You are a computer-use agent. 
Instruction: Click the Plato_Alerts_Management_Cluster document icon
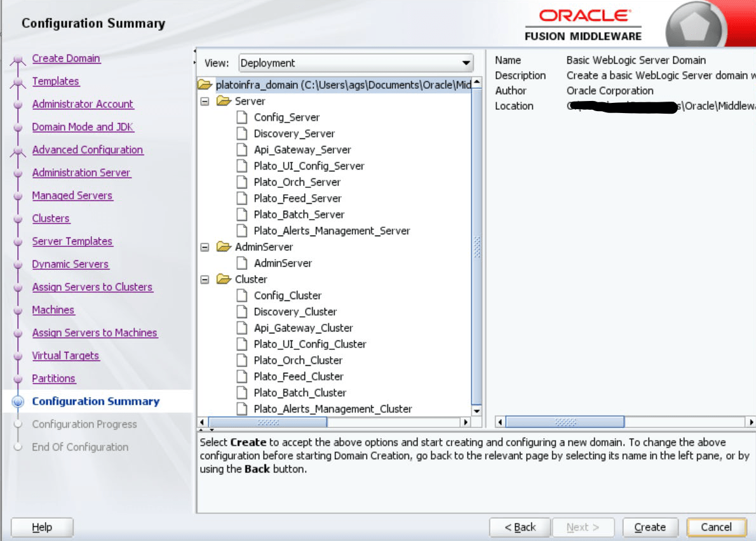242,408
